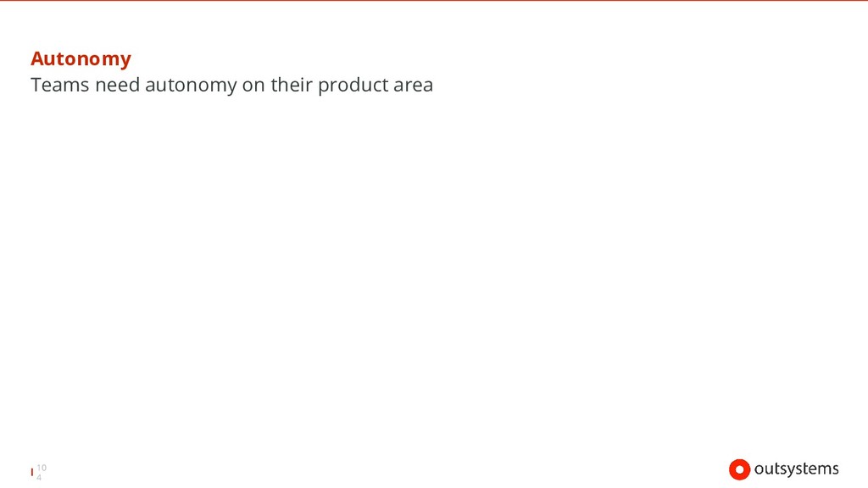This screenshot has width=868, height=488.
Task: Click the final y of the Autonomy heading
Action: tap(125, 61)
